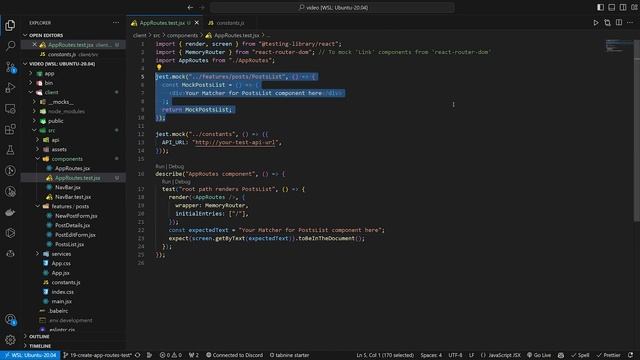This screenshot has width=640, height=360.
Task: Open the Source Control view
Action: (x=10, y=67)
